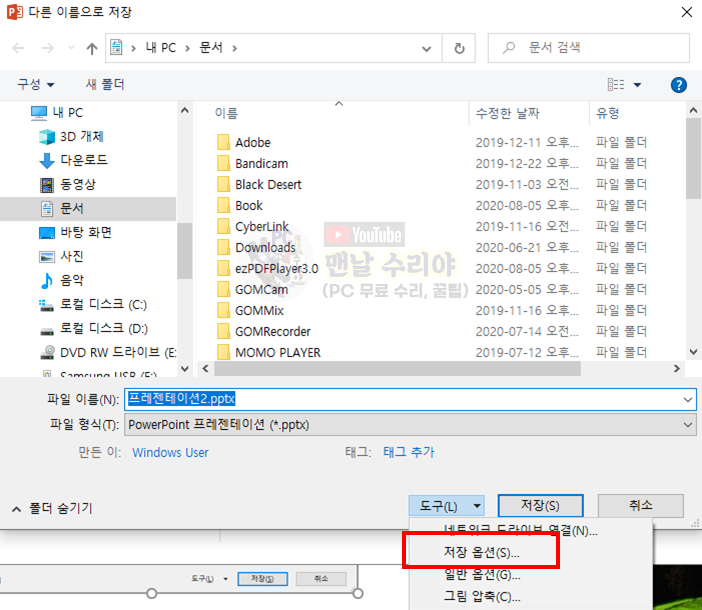702x610 pixels.
Task: Click the blue help icon
Action: click(x=679, y=85)
